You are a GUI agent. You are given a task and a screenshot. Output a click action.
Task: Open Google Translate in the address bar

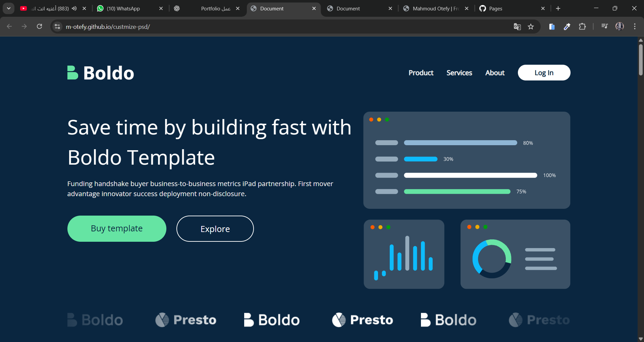click(x=517, y=26)
